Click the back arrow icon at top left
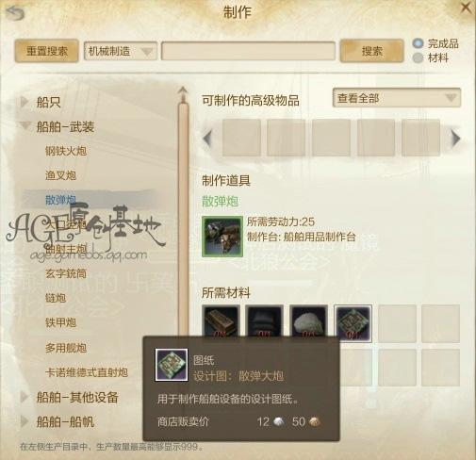 coord(15,13)
